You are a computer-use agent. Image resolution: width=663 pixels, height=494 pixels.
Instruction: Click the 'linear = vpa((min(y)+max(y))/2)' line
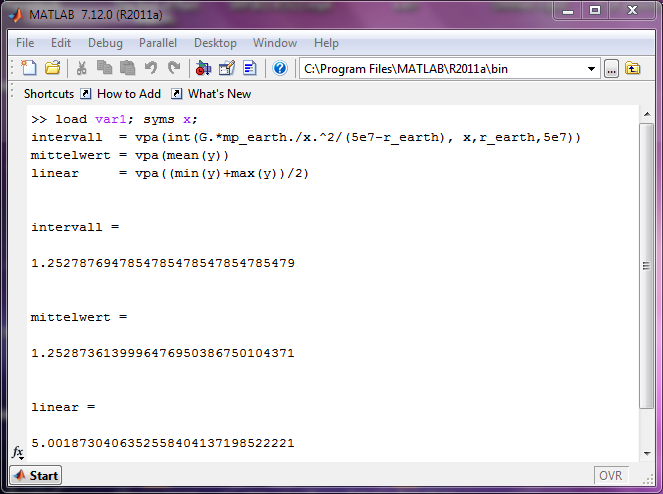[x=170, y=173]
